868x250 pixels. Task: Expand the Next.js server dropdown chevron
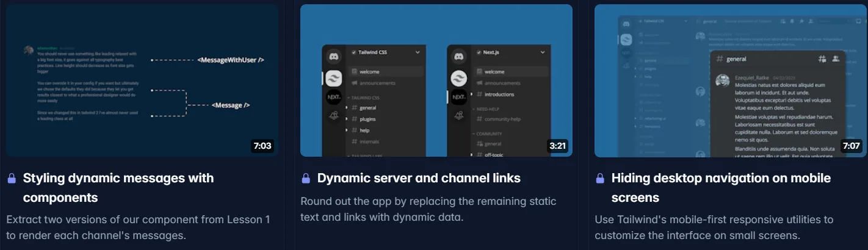[x=543, y=52]
